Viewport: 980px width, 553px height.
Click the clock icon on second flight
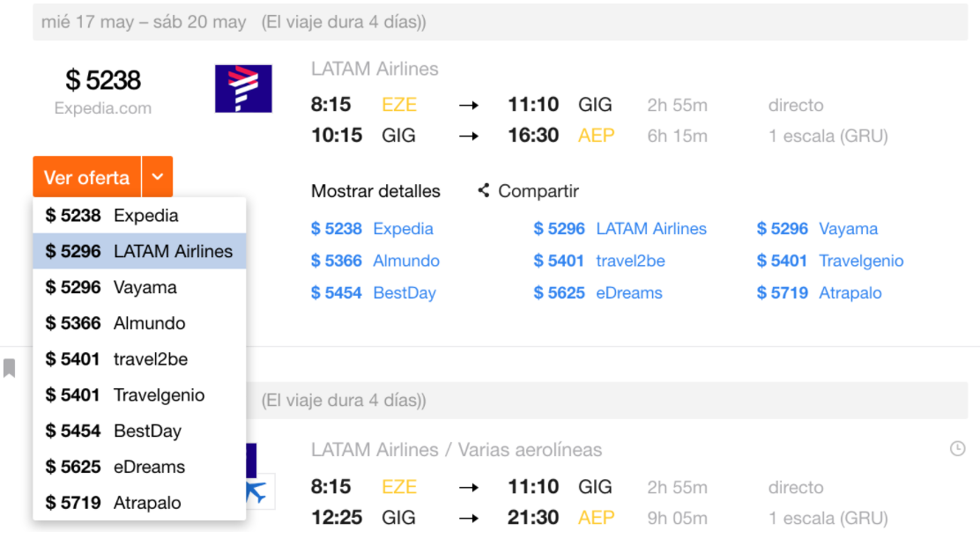957,448
